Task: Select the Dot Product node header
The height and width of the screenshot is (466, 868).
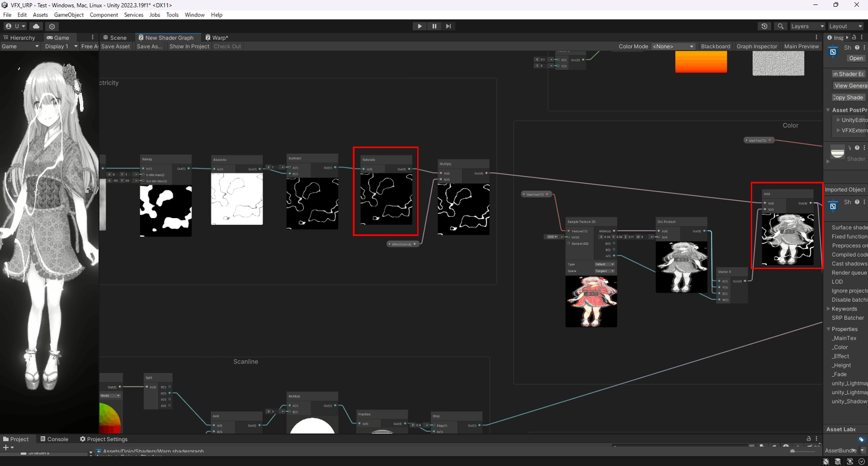Action: pos(681,221)
